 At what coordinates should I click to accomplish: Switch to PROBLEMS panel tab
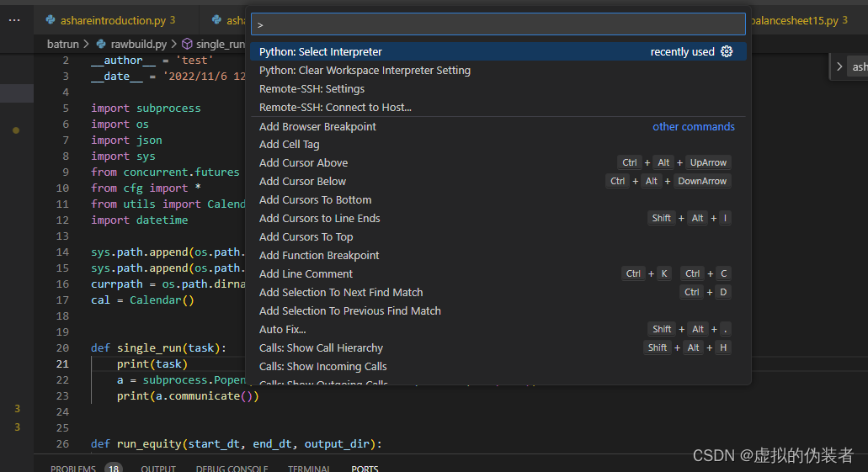coord(73,468)
